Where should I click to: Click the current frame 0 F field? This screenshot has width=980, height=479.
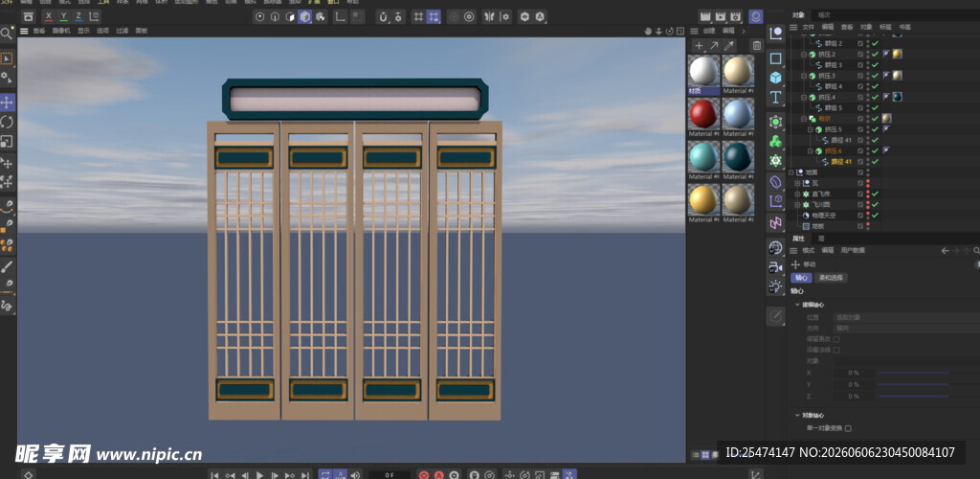point(390,475)
